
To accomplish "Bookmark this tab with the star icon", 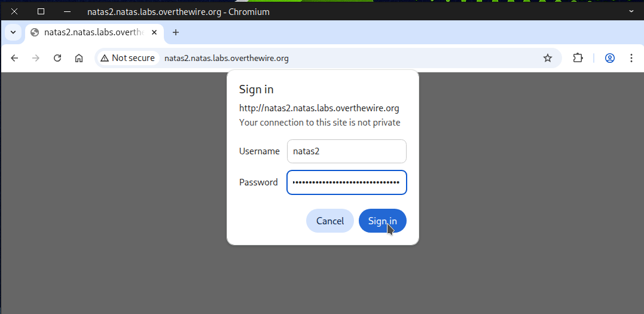I will click(x=547, y=58).
